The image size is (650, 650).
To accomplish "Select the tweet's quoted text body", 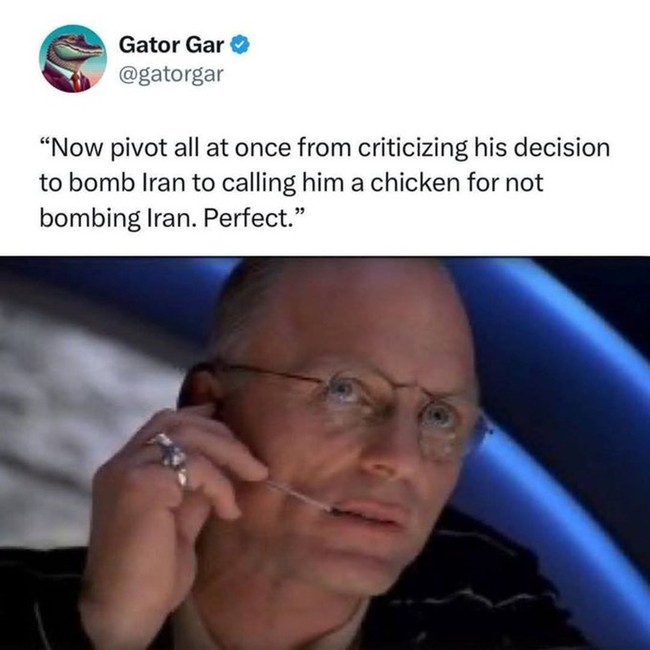I will pos(325,182).
